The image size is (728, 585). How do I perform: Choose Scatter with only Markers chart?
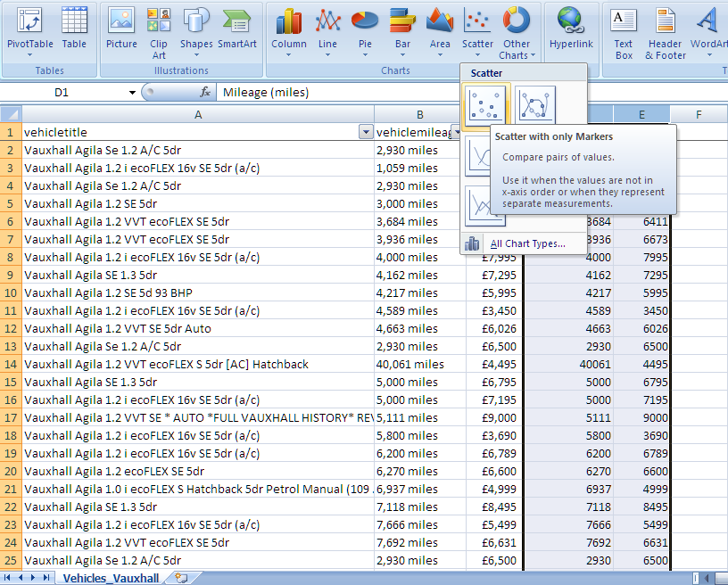pyautogui.click(x=486, y=107)
